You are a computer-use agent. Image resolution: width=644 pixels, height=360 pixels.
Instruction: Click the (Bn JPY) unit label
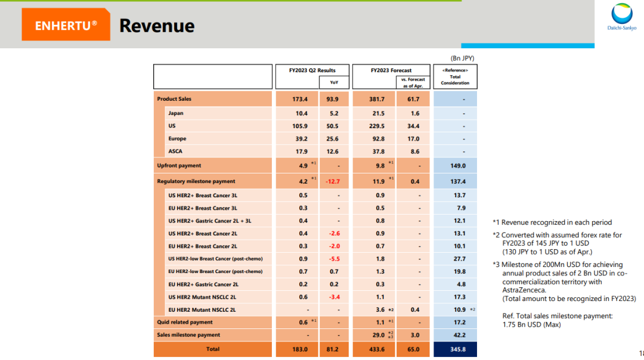click(x=462, y=58)
